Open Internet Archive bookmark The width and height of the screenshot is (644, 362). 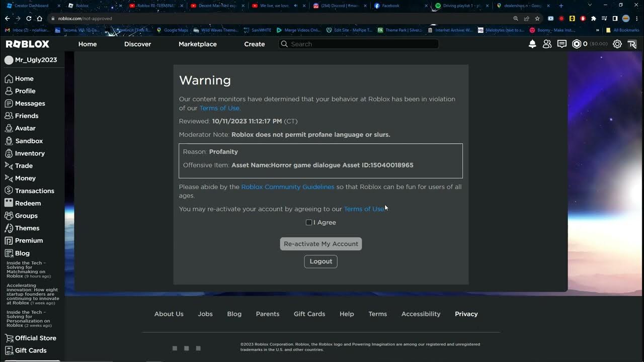450,30
